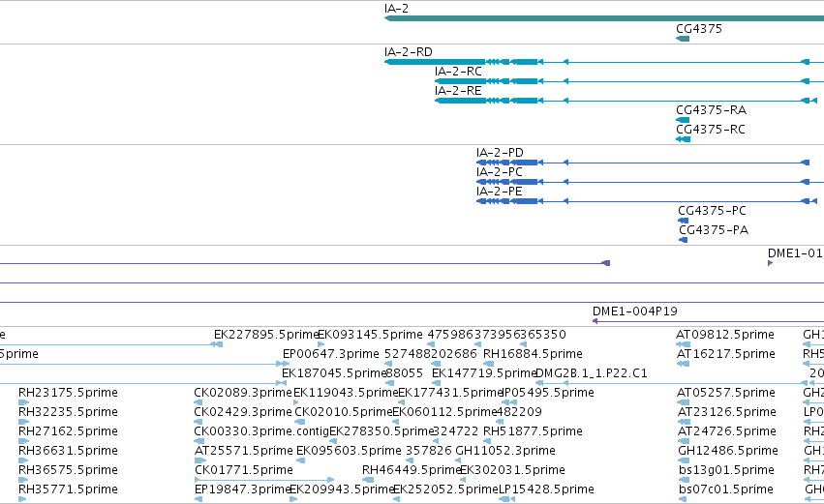The height and width of the screenshot is (504, 824).
Task: Select the EK302031.5prime EST label
Action: [512, 470]
